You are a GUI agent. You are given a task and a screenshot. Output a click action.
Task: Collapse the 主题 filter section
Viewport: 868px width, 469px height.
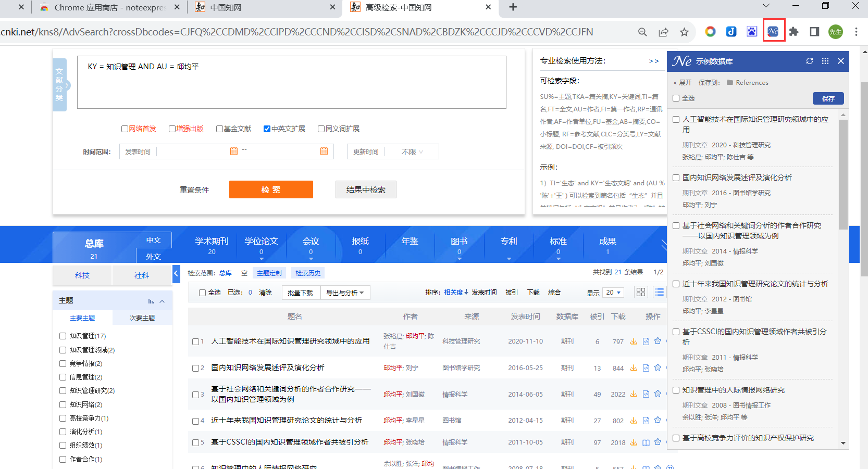tap(162, 301)
